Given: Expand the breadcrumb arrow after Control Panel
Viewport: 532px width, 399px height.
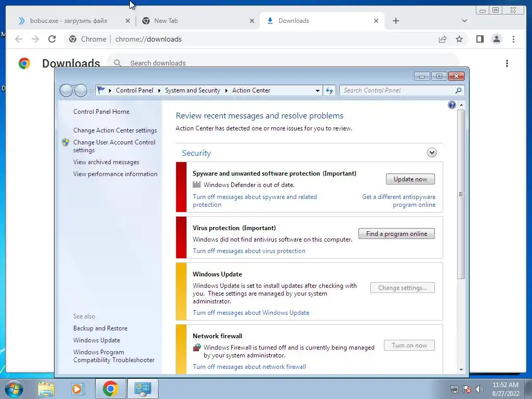Looking at the screenshot, I should click(159, 90).
